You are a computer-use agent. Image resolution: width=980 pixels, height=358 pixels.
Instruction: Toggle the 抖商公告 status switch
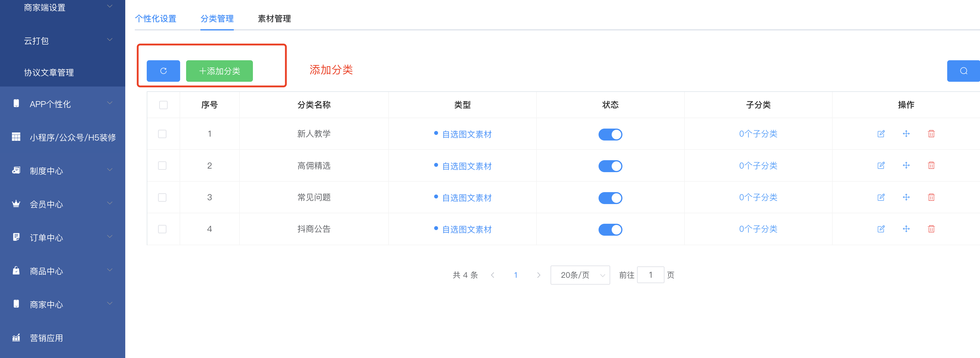[610, 229]
